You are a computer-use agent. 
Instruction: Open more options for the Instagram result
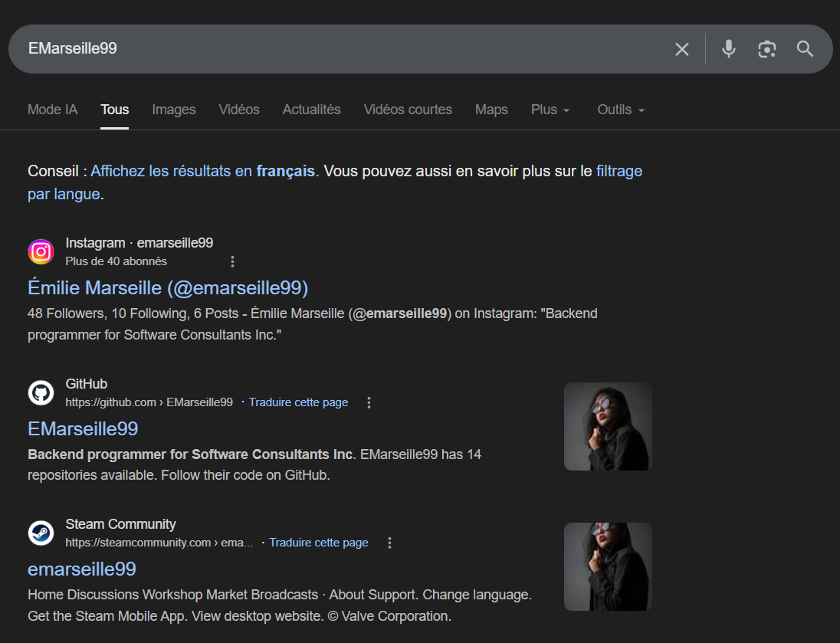(232, 261)
